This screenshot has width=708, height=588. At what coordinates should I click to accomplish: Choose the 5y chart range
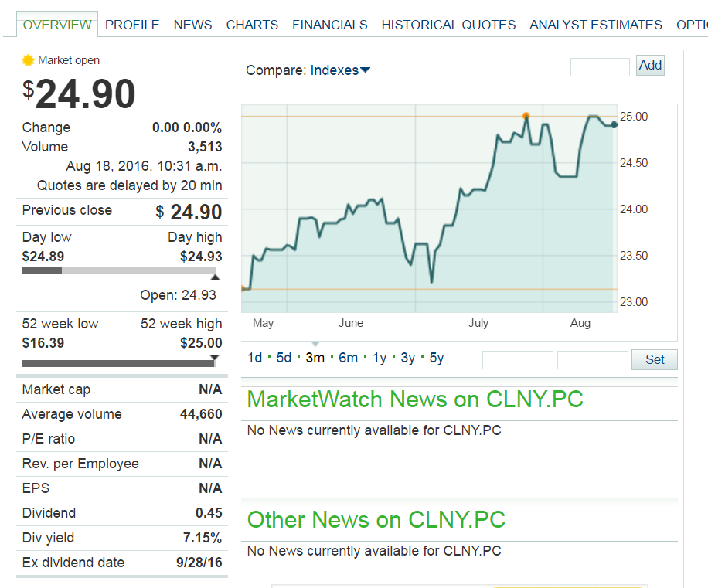(437, 358)
